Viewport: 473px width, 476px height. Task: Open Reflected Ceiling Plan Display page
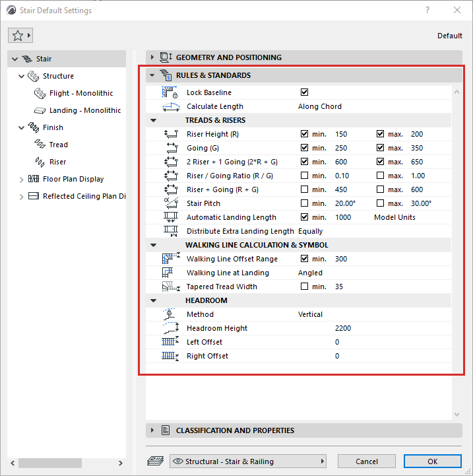click(84, 196)
